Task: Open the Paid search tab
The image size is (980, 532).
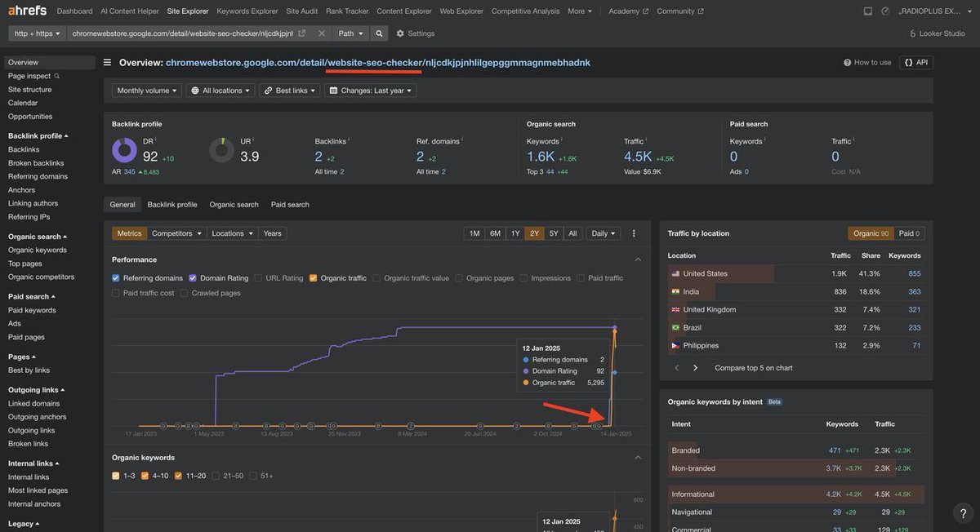Action: pos(290,205)
